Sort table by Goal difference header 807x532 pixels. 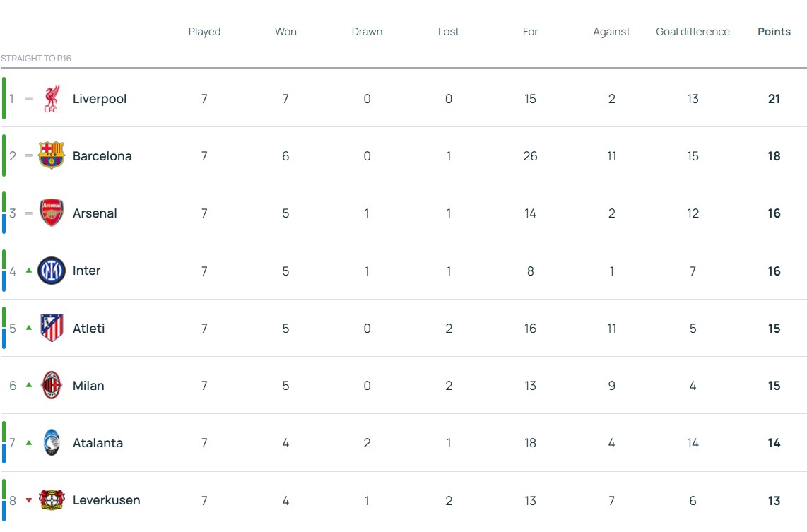tap(693, 32)
